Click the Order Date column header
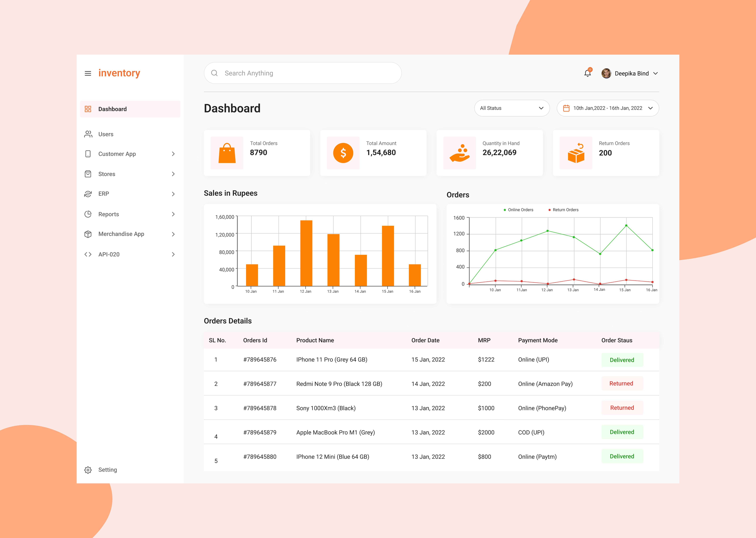756x538 pixels. (x=425, y=340)
